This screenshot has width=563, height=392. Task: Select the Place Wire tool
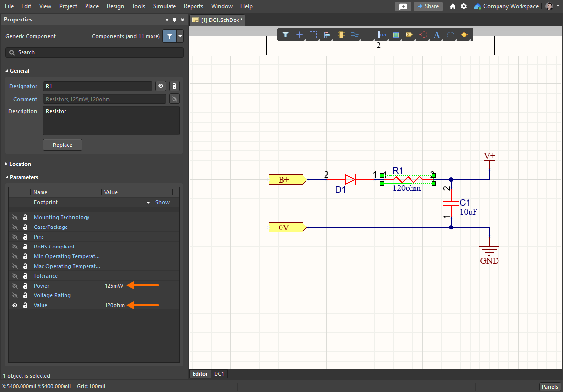pyautogui.click(x=354, y=35)
